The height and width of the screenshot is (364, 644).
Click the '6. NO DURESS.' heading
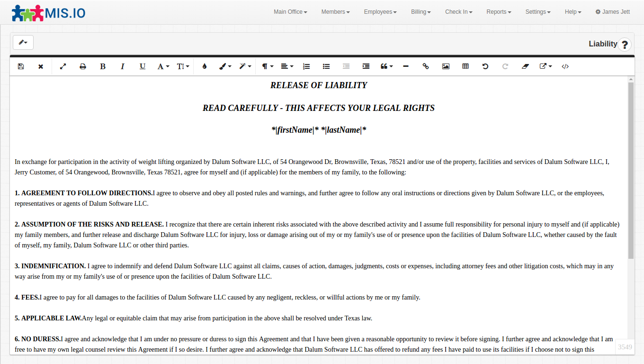[38, 339]
